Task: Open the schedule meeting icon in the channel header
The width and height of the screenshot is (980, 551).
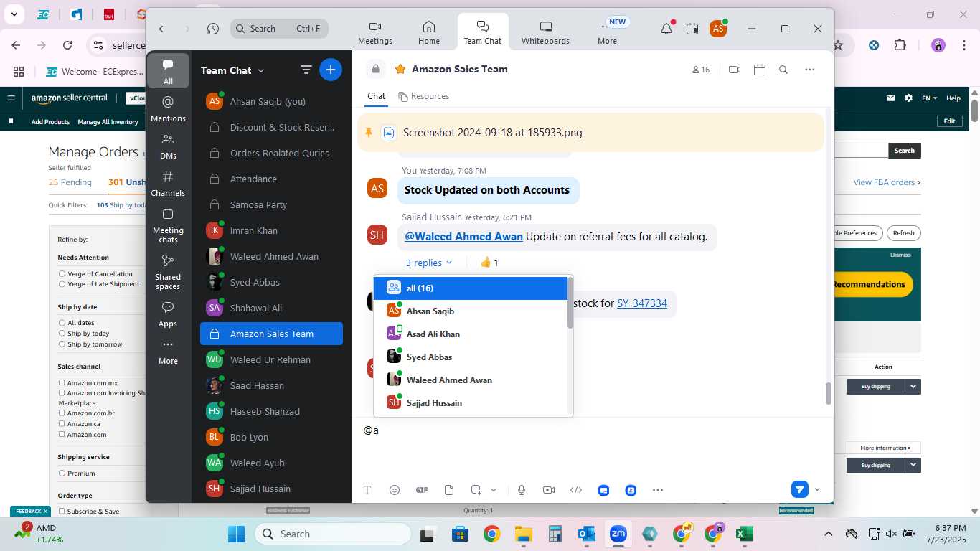Action: 760,70
